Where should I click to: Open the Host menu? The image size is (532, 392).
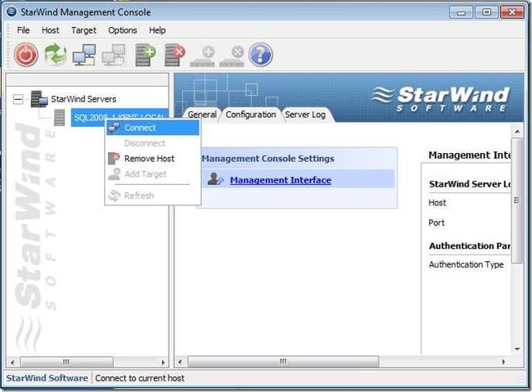(x=50, y=30)
